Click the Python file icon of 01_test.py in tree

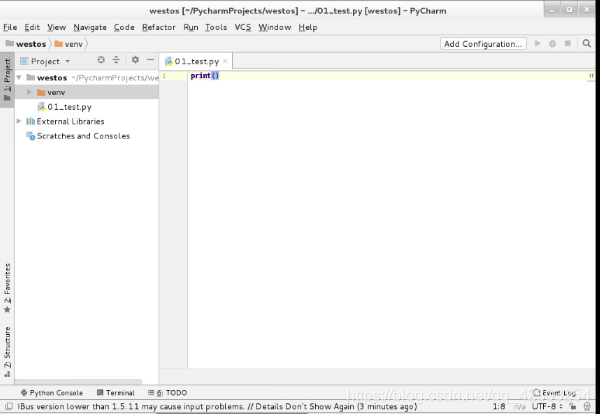tap(41, 107)
